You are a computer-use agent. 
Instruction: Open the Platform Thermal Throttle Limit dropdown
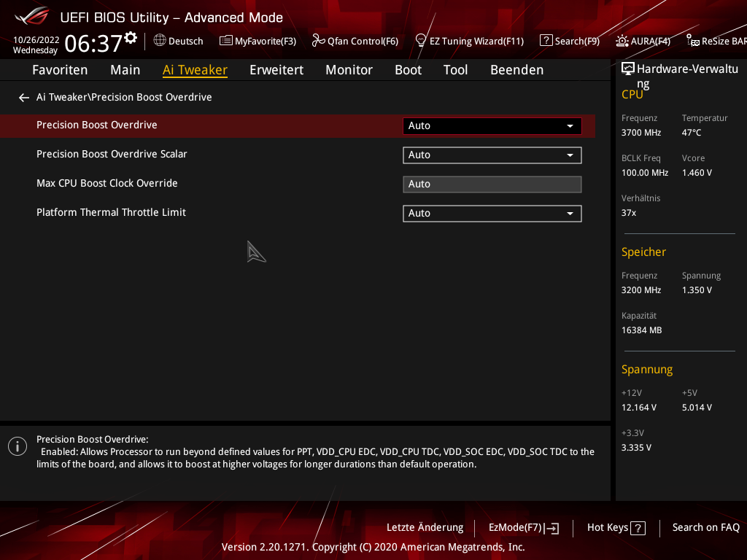click(492, 214)
